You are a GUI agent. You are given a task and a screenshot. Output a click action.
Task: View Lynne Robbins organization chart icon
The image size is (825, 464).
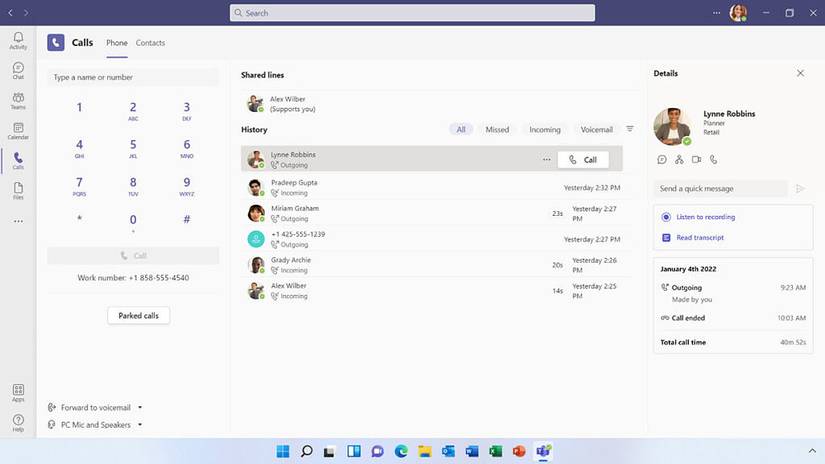click(679, 159)
